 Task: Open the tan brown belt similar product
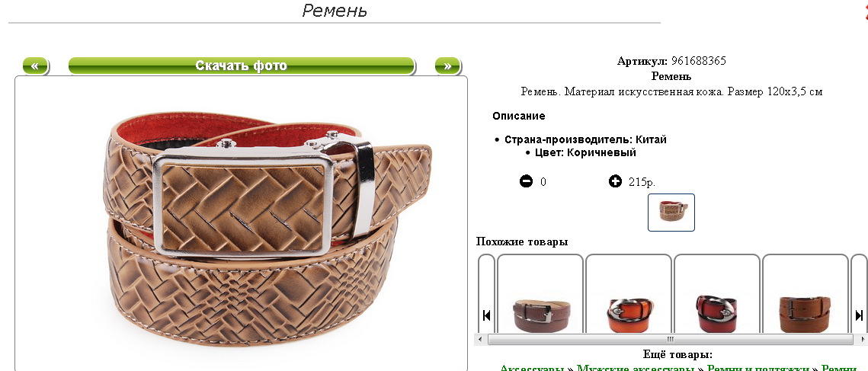(805, 315)
